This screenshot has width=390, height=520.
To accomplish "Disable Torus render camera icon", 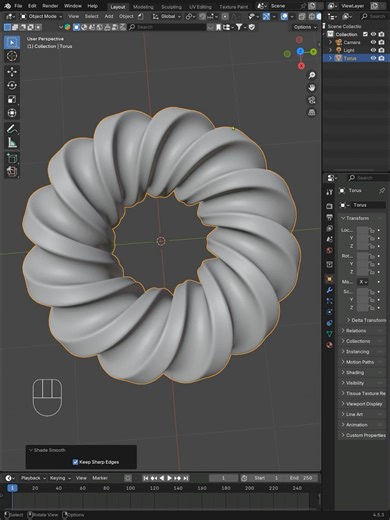I will (382, 58).
